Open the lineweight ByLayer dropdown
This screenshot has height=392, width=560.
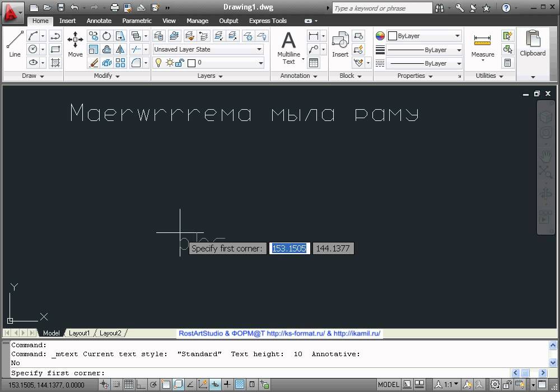coord(424,50)
